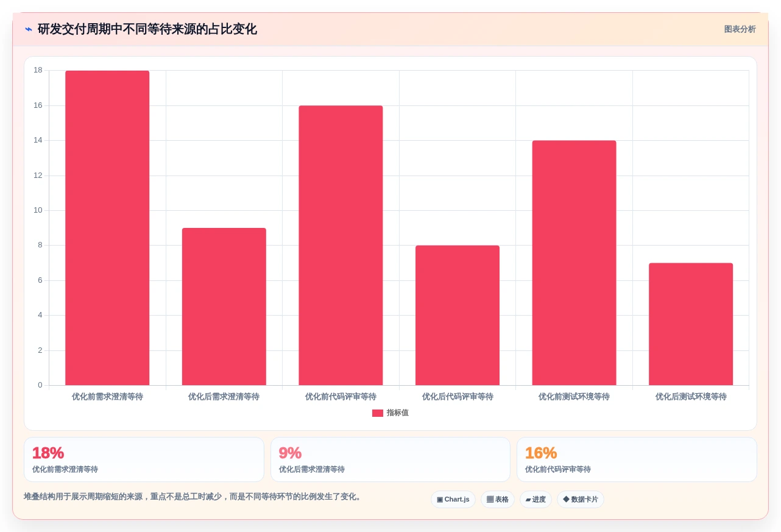
Task: Click the 优化前需求澄清等待 bar in the chart
Action: 107,228
